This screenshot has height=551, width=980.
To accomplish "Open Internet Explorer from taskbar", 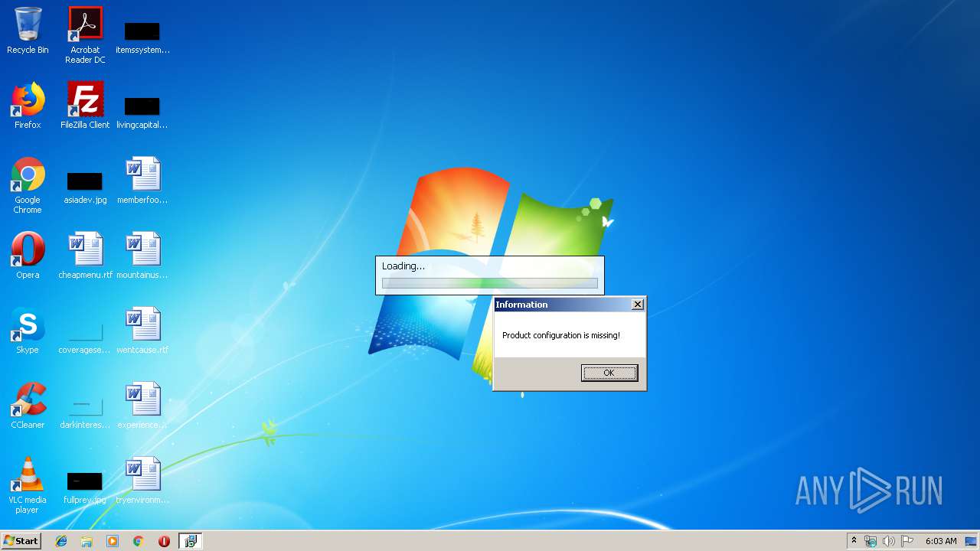I will [x=61, y=541].
